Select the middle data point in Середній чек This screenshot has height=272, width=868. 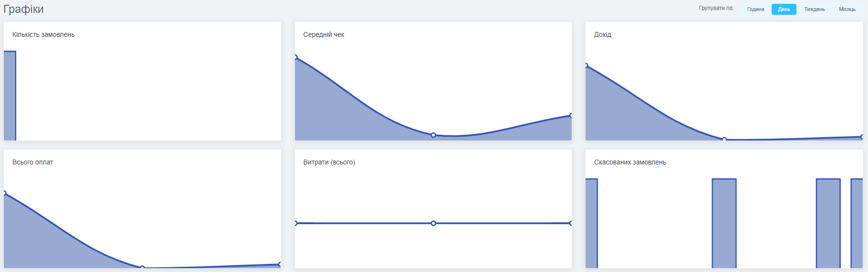click(433, 135)
